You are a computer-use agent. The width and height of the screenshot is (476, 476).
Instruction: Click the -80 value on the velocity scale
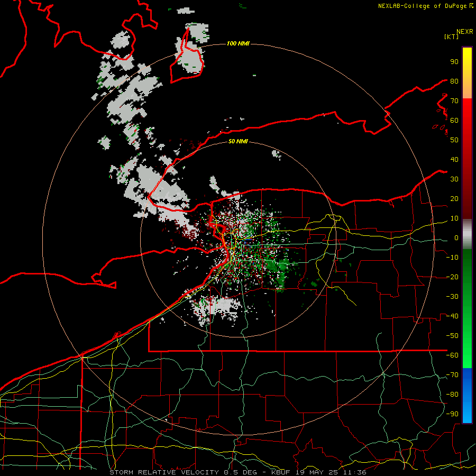click(452, 395)
